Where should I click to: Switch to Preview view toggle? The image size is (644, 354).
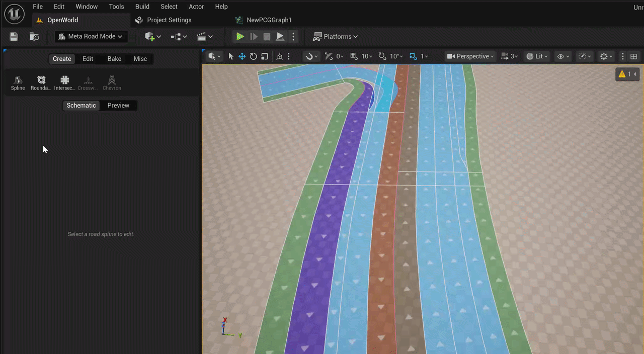click(x=118, y=105)
